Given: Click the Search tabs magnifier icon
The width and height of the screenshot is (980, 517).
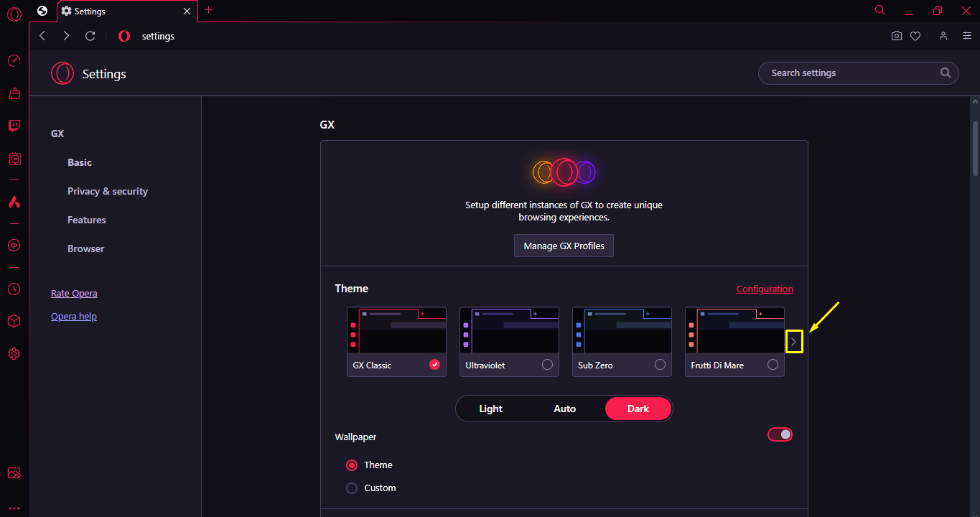Looking at the screenshot, I should (x=880, y=10).
